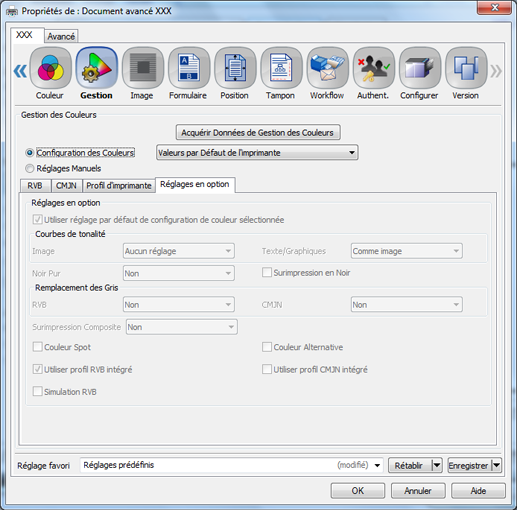The image size is (517, 510).
Task: Open the Image settings icon
Action: 143,68
